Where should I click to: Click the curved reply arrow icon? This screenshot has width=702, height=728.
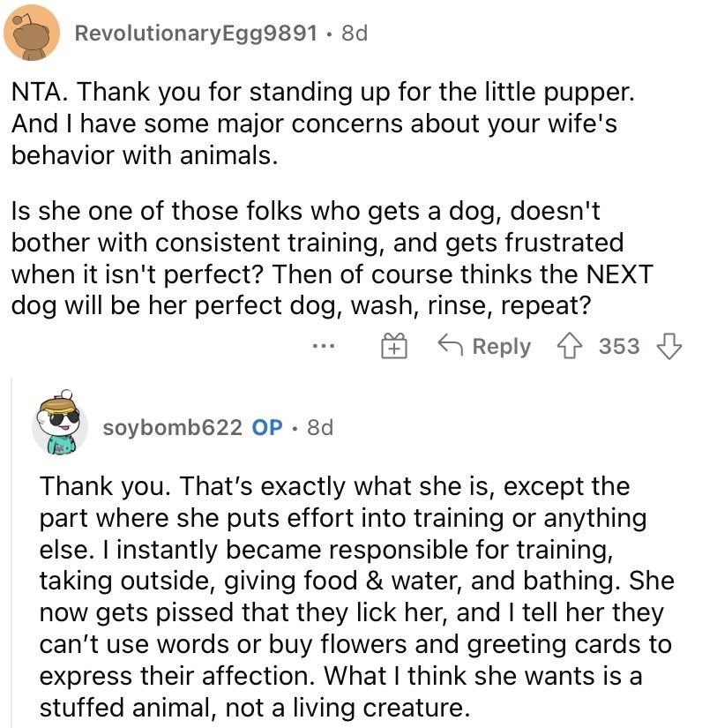(x=452, y=347)
